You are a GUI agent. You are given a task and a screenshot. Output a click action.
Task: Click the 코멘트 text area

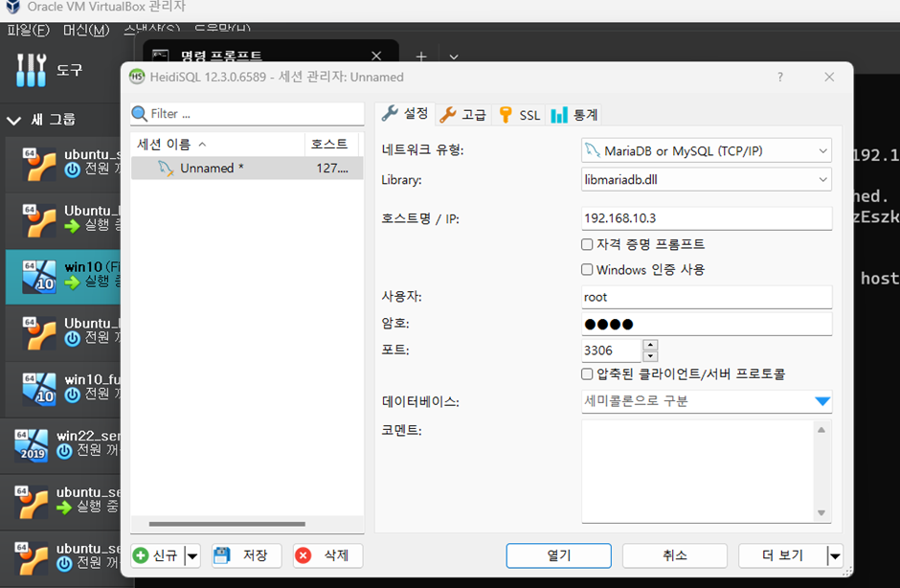[x=698, y=471]
